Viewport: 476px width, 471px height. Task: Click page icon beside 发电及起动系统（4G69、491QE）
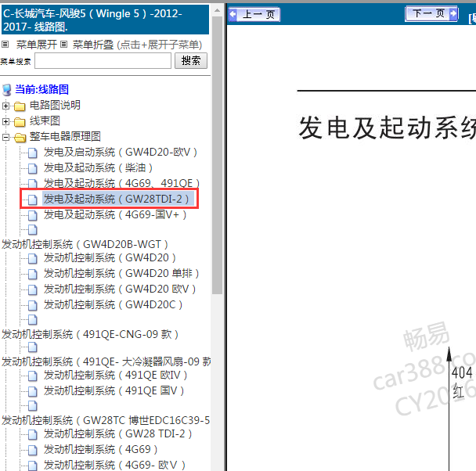[32, 184]
